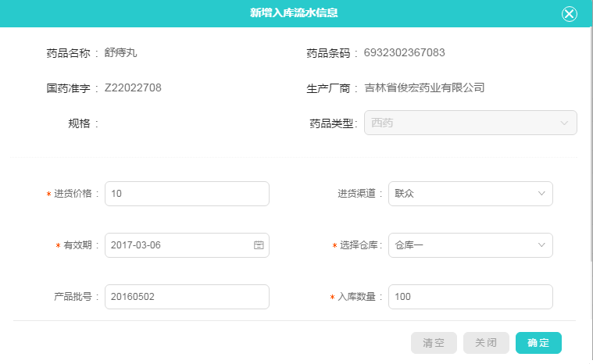Click the vertical scrollbar on the right edge
This screenshot has height=364, width=593.
point(591,144)
